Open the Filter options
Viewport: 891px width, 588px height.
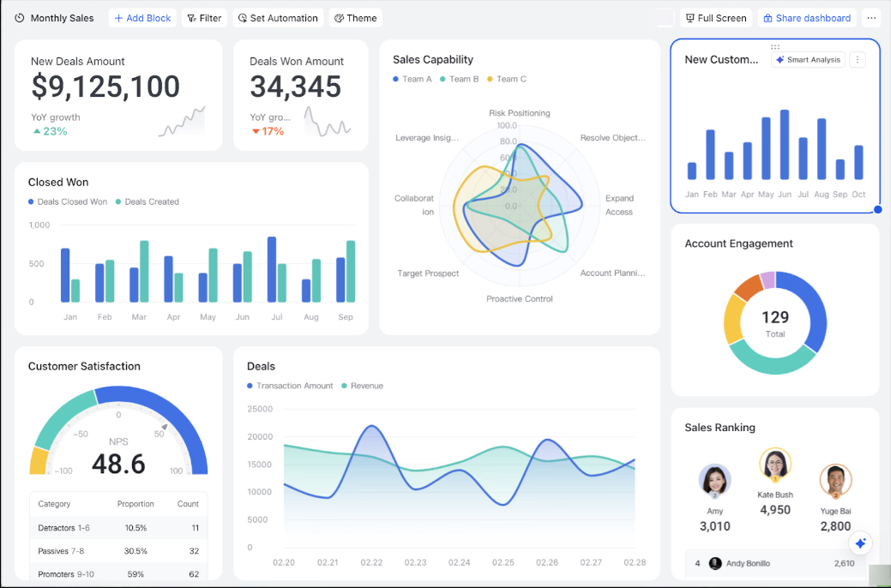click(x=205, y=18)
